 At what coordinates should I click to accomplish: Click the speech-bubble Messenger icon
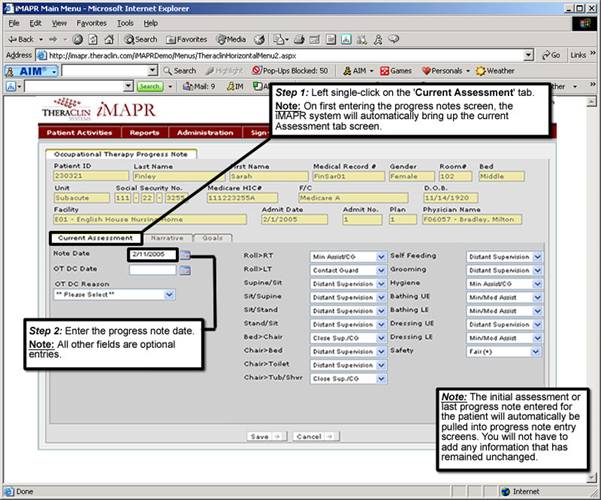click(394, 39)
